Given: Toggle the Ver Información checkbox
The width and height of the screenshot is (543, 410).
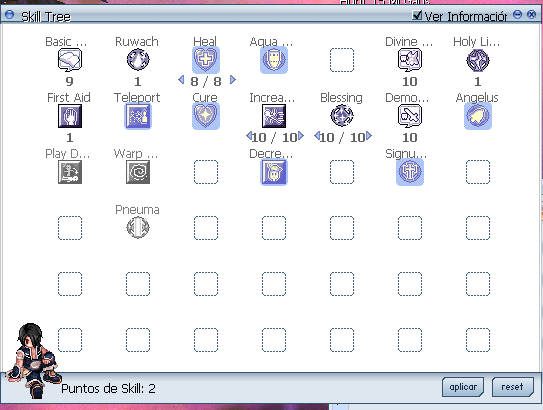Looking at the screenshot, I should 417,15.
